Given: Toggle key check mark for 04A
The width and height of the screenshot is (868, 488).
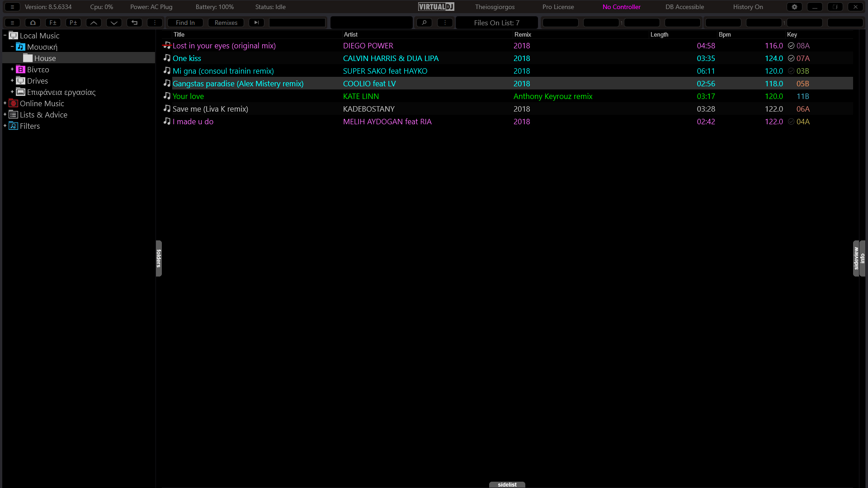Looking at the screenshot, I should coord(791,122).
